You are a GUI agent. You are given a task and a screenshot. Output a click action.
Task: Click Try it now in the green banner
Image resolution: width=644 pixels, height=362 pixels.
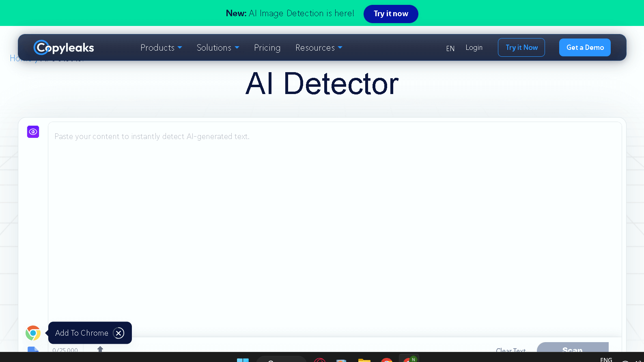coord(391,14)
